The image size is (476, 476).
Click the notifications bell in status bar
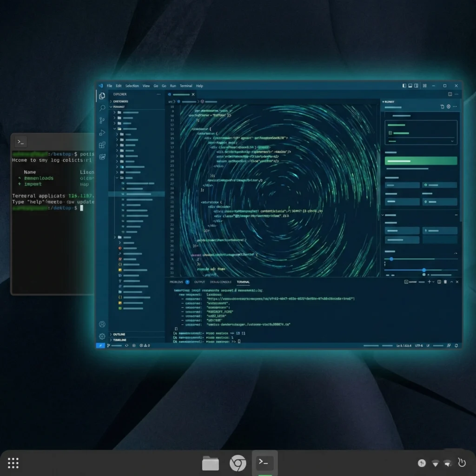click(456, 346)
